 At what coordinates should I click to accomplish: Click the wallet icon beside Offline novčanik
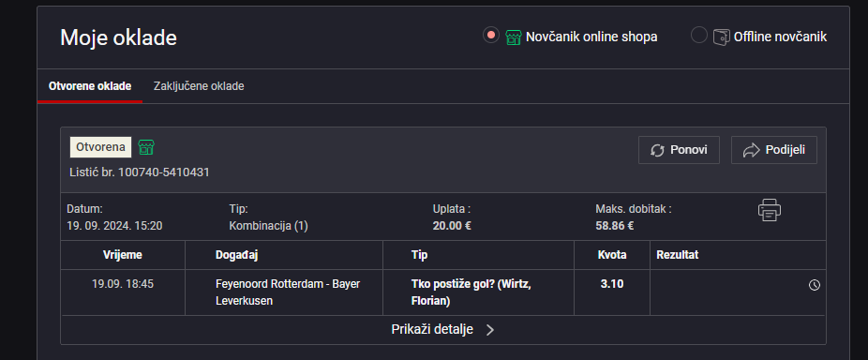722,37
